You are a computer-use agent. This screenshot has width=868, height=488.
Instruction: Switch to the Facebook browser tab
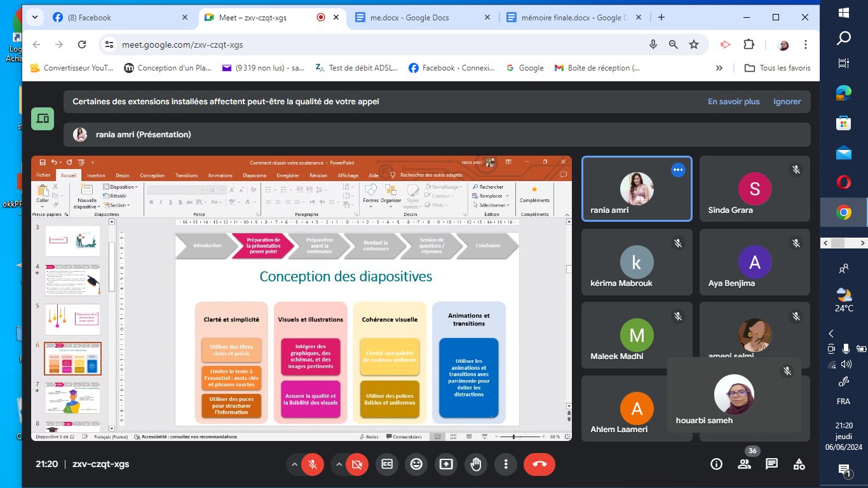[x=94, y=18]
